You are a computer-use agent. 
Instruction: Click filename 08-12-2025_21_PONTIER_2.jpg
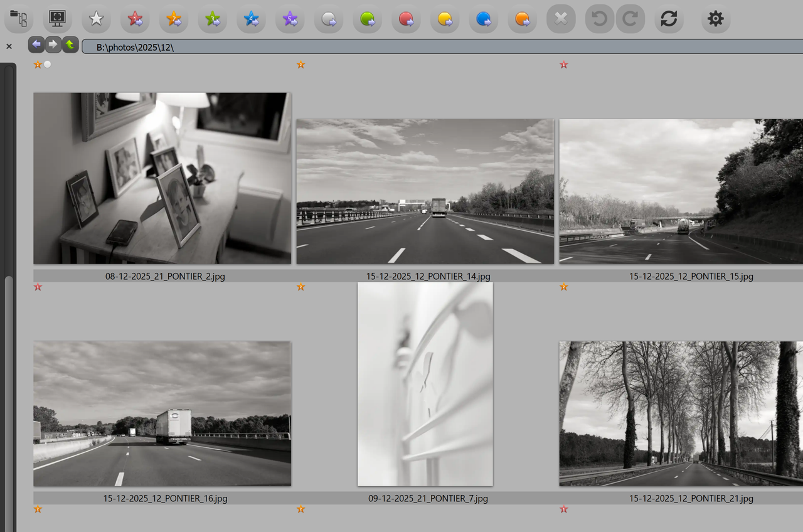(165, 276)
